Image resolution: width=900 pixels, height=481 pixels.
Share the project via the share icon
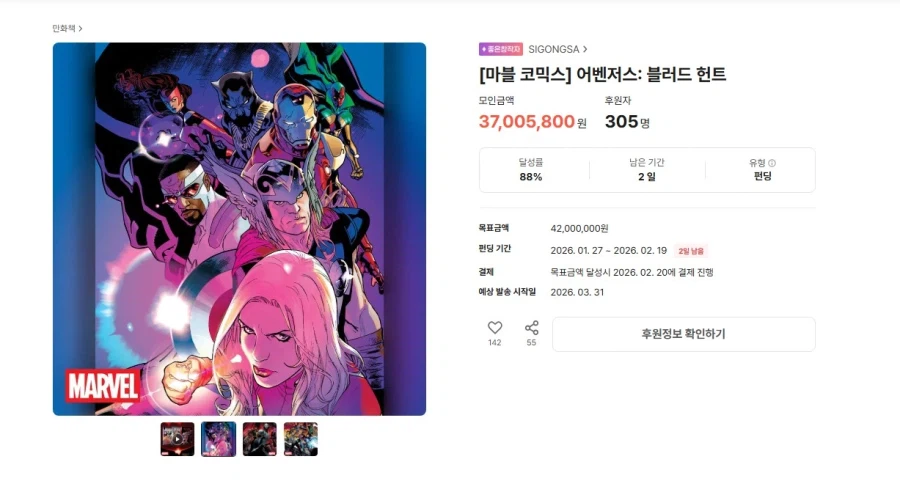coord(532,328)
